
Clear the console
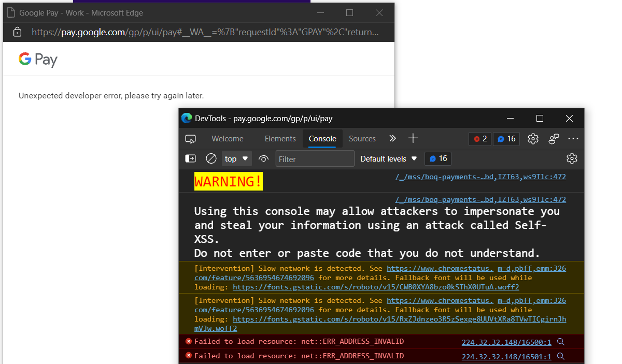[211, 158]
